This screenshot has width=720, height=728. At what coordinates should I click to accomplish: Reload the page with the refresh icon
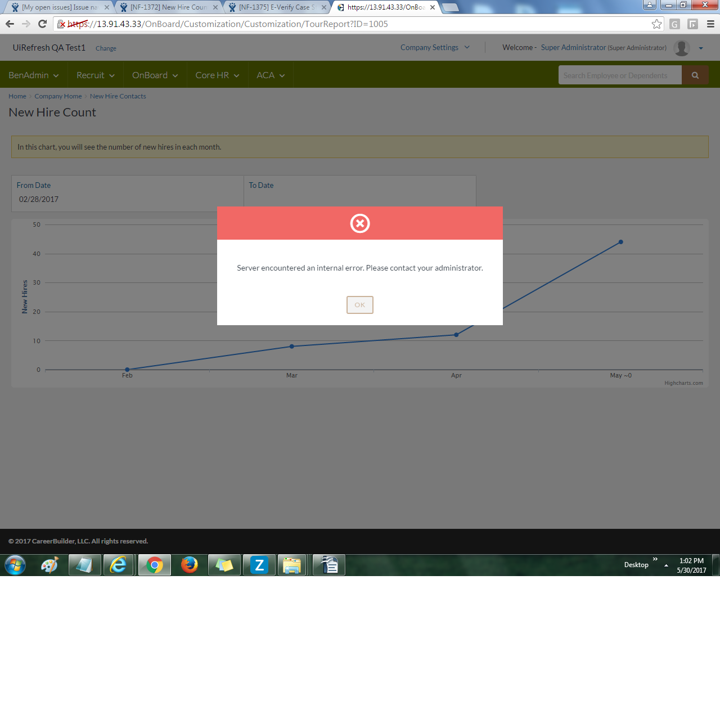coord(42,24)
